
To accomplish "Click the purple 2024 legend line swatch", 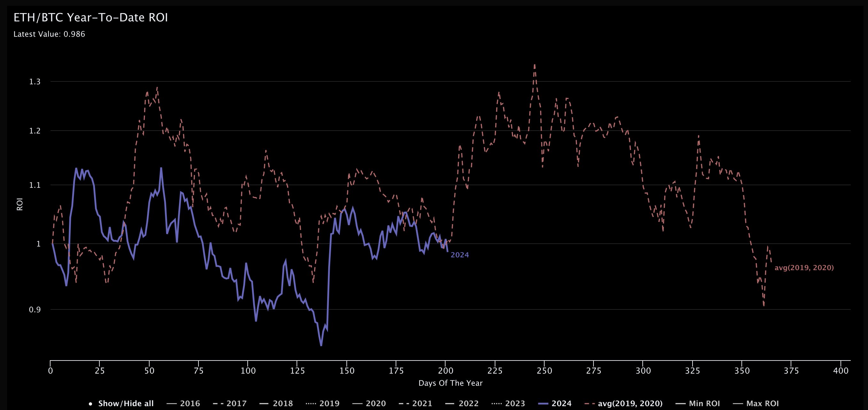I will [544, 403].
